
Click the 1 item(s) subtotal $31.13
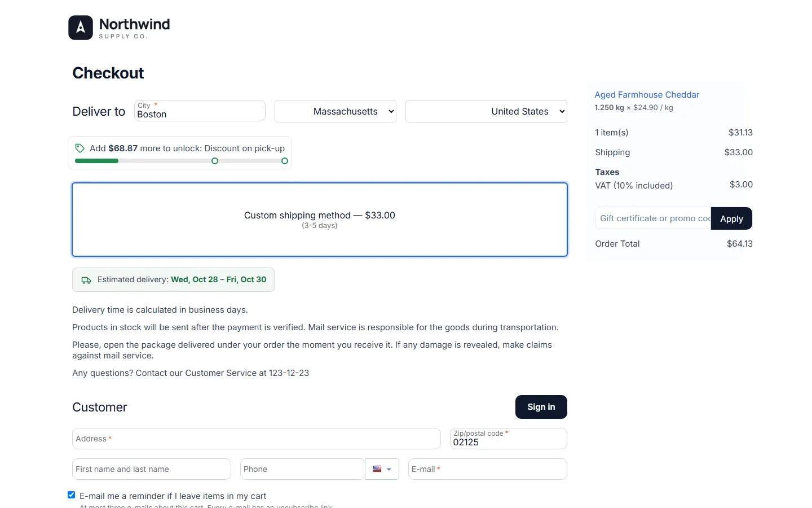[x=740, y=133]
